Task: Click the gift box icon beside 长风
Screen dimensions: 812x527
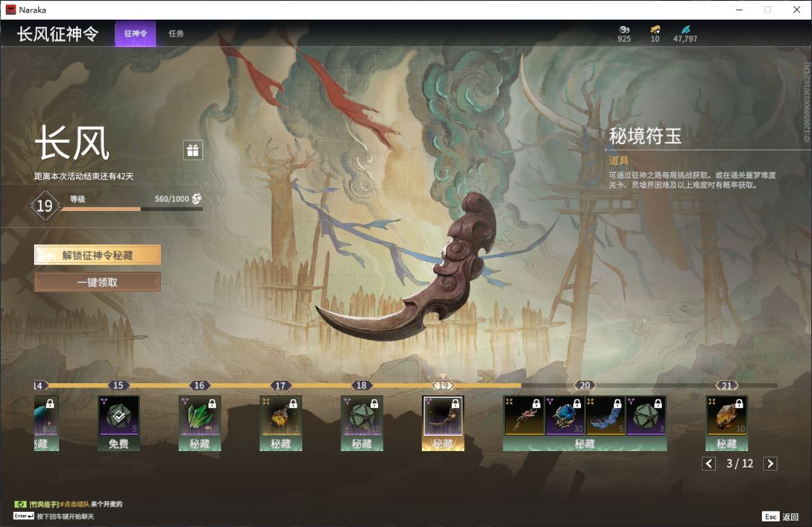Action: tap(192, 150)
